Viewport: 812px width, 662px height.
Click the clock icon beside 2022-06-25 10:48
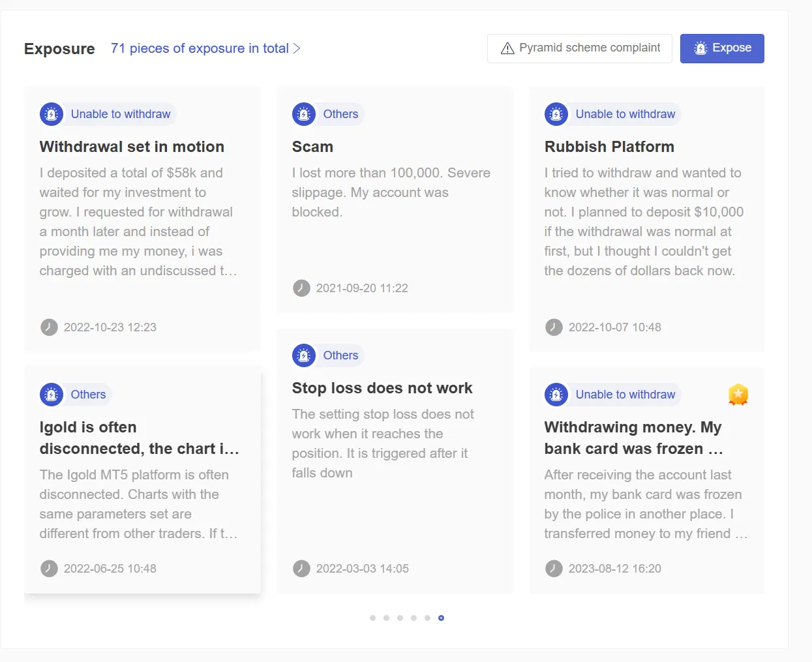(x=49, y=569)
